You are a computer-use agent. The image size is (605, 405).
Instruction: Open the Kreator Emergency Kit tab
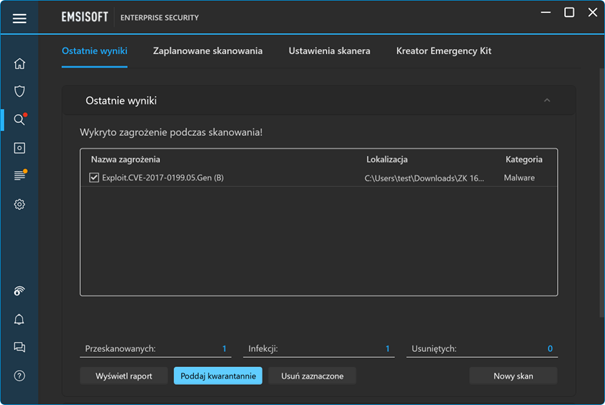[443, 51]
